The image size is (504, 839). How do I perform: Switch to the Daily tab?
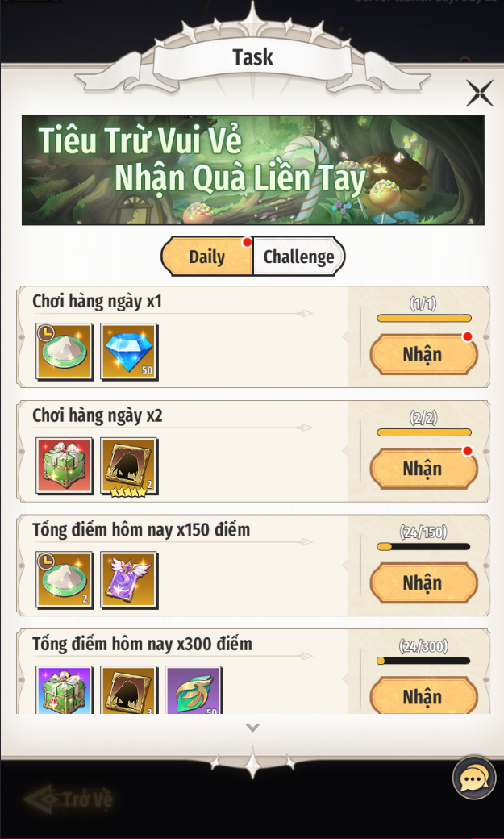[x=206, y=257]
